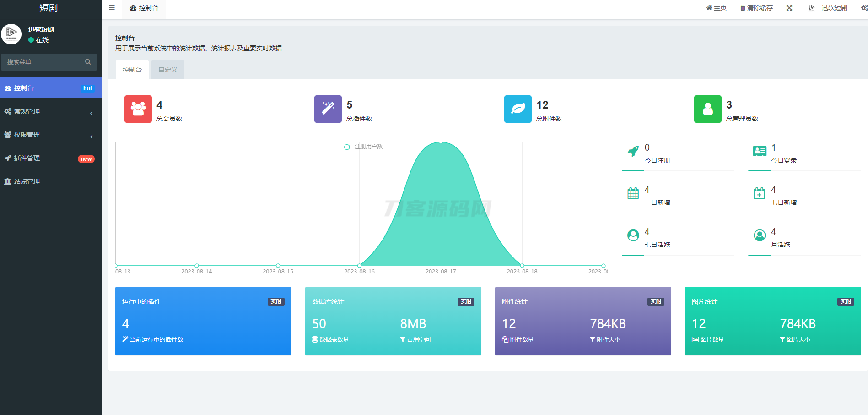Click the avatar logo of 迅软短剧

[11, 34]
